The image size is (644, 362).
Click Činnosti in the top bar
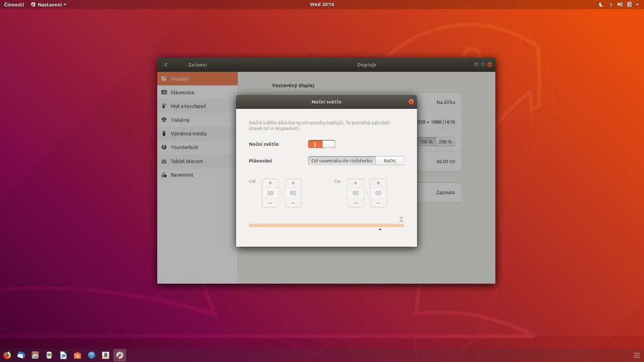tap(14, 4)
